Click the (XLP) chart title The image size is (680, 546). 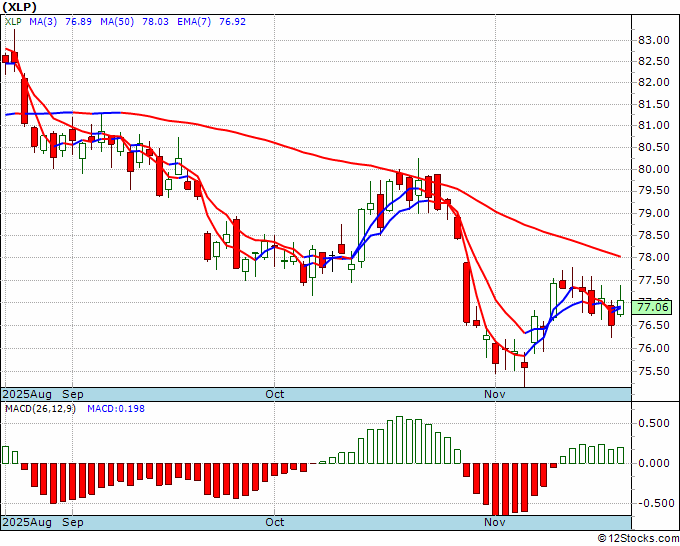20,7
